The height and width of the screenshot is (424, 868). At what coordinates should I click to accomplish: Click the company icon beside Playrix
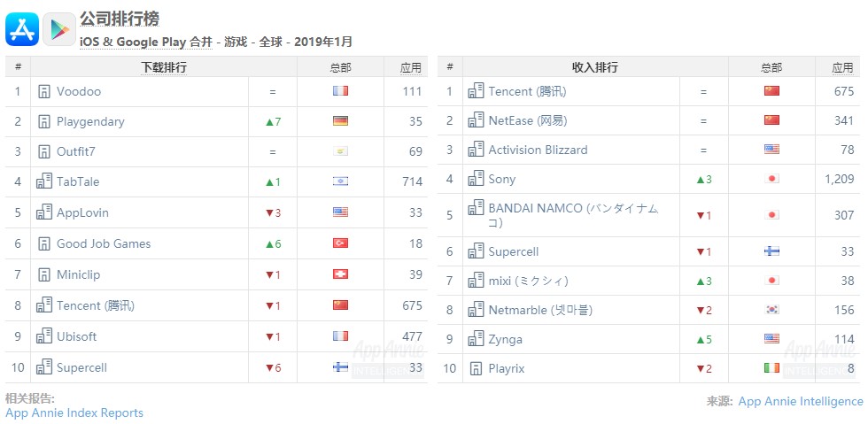[476, 368]
